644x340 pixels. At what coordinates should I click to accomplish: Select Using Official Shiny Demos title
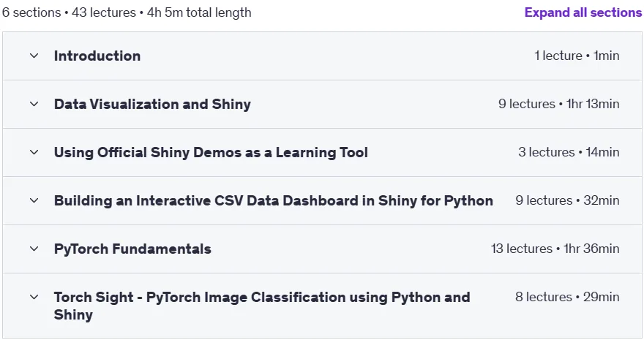point(211,152)
